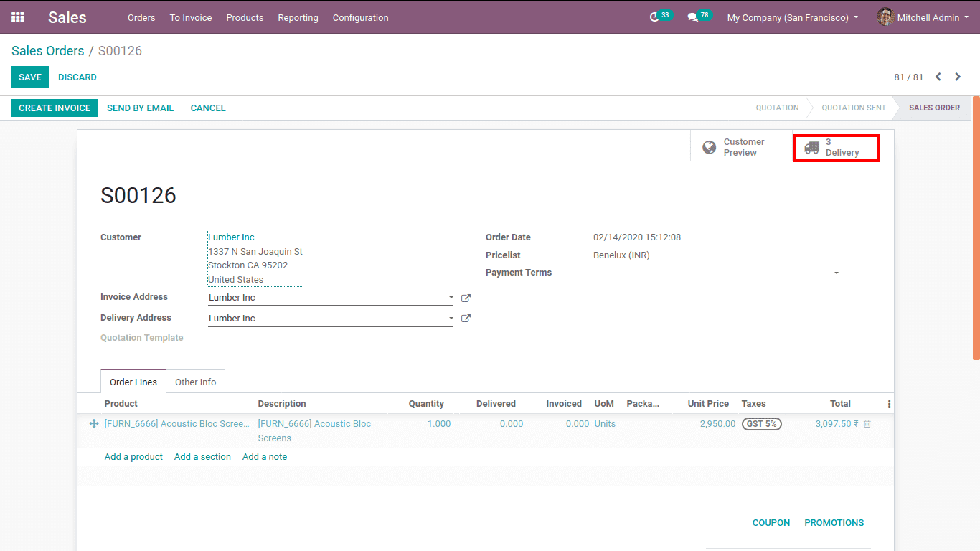Open column options three-dot menu

tap(889, 404)
